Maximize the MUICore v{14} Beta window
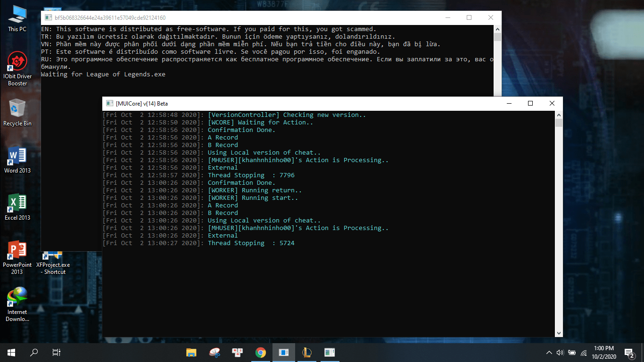This screenshot has height=362, width=644. (530, 103)
